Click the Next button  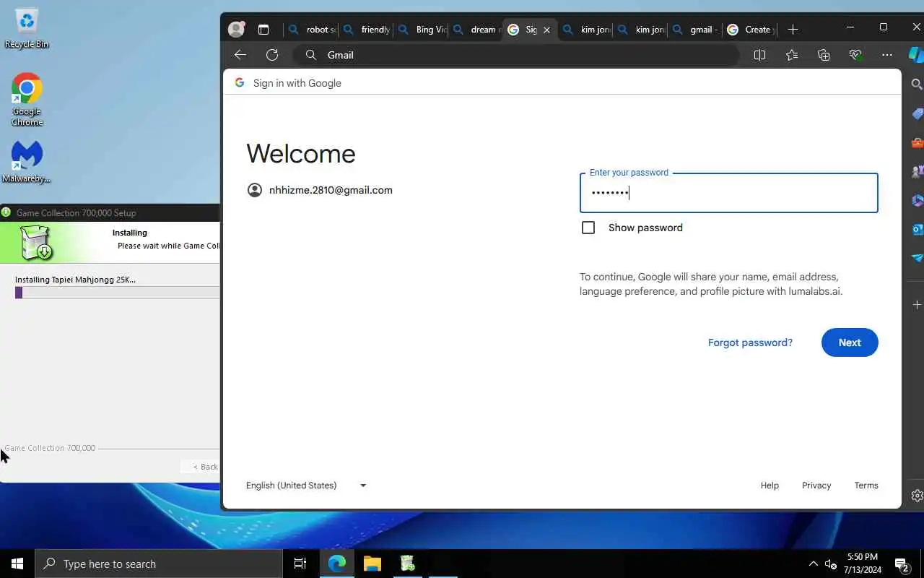point(850,342)
